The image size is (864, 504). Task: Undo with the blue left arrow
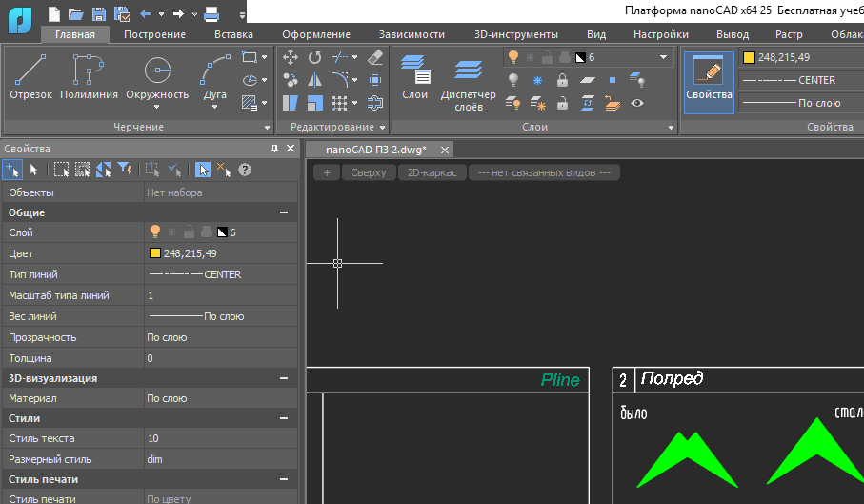click(x=146, y=13)
